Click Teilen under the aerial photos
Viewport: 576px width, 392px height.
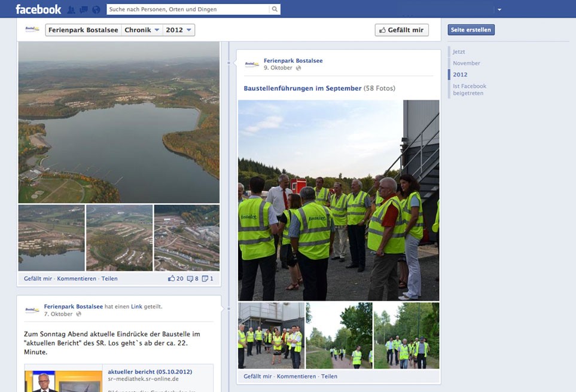[x=109, y=278]
